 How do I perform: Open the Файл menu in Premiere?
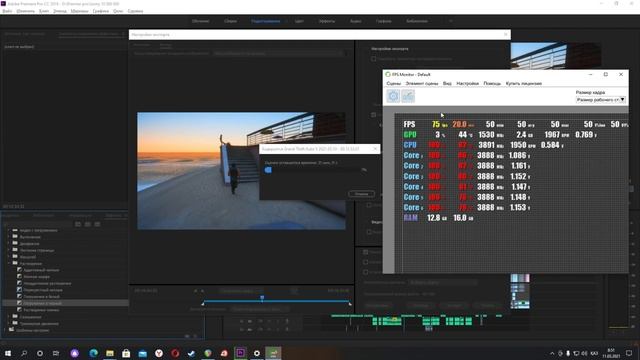pos(7,11)
